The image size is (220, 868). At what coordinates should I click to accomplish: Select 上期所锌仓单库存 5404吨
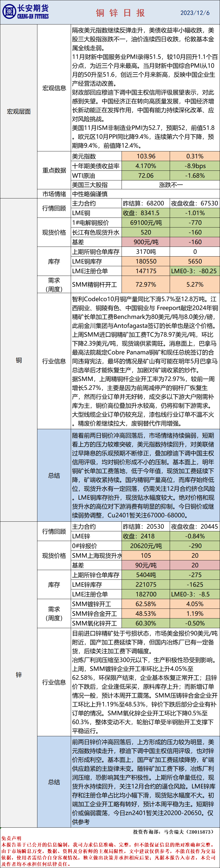click(146, 575)
